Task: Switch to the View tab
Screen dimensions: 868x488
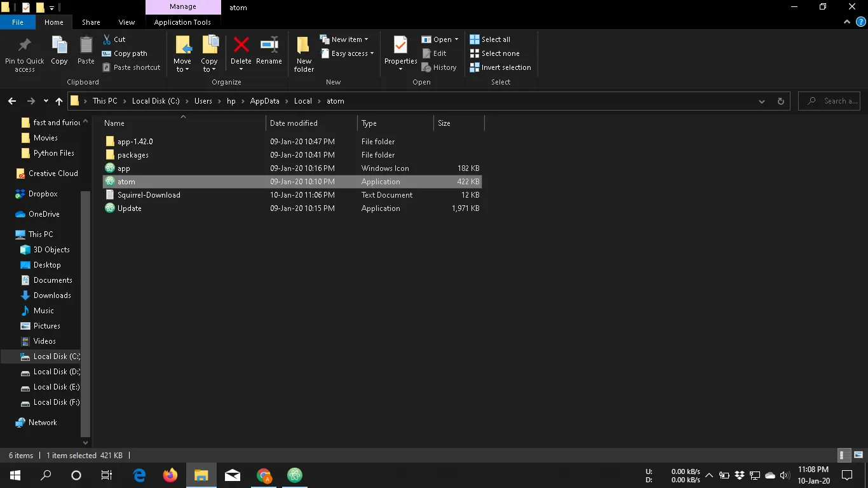Action: 126,22
